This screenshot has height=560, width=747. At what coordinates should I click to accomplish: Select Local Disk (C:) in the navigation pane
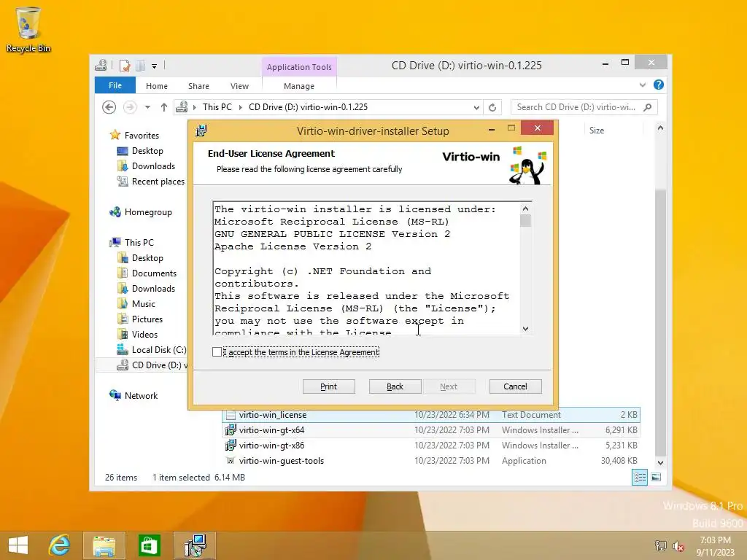click(158, 349)
